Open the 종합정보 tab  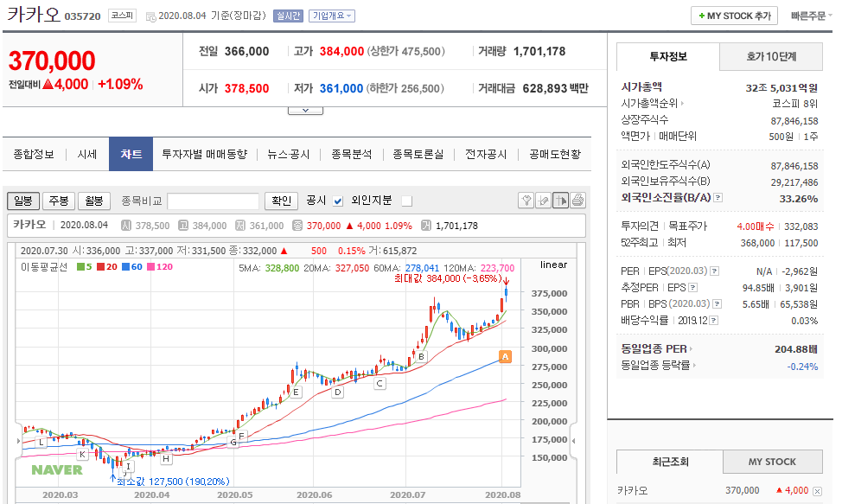coord(34,155)
